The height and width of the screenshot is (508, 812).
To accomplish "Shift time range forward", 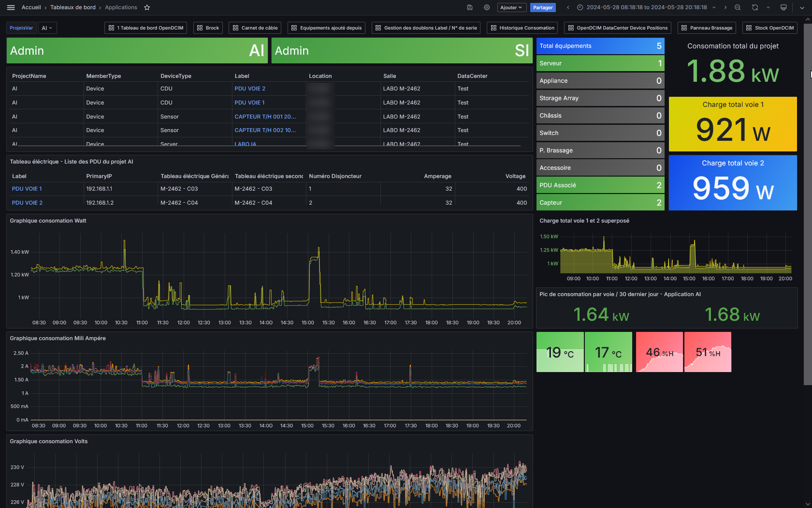I will pyautogui.click(x=725, y=7).
